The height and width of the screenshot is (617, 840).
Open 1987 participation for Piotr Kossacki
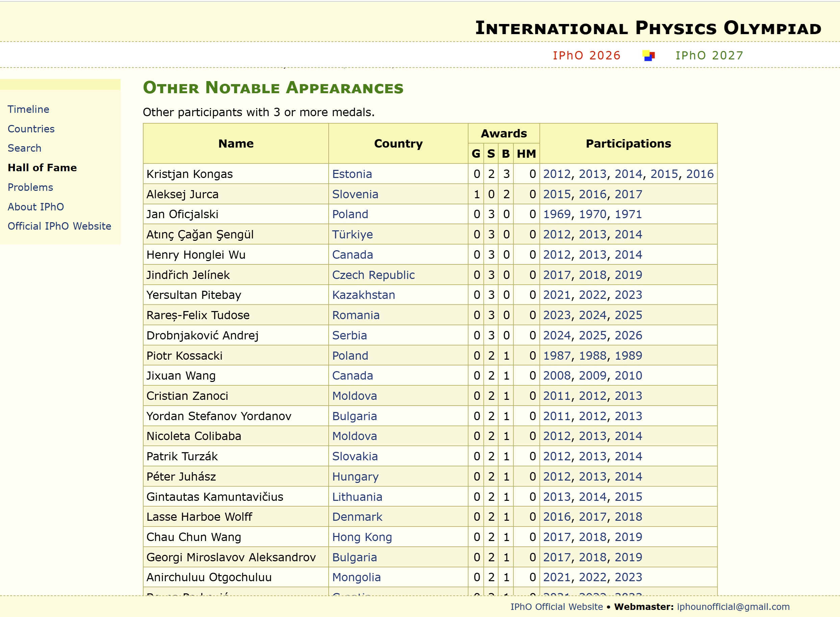(x=557, y=356)
